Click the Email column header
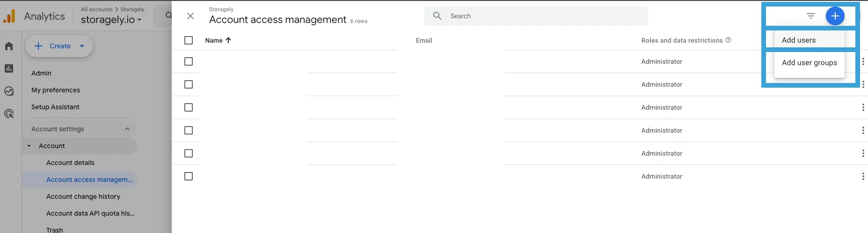 coord(424,40)
